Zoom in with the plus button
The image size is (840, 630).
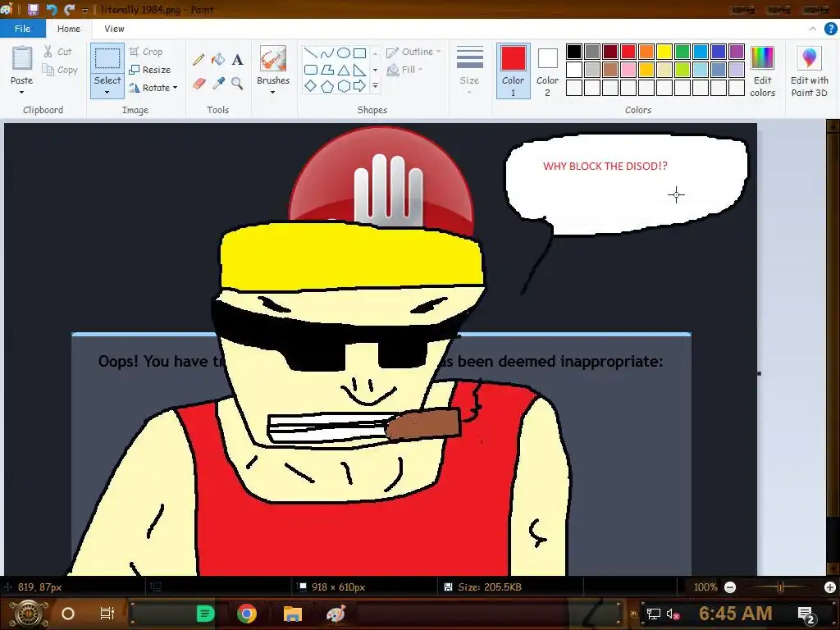pyautogui.click(x=830, y=587)
